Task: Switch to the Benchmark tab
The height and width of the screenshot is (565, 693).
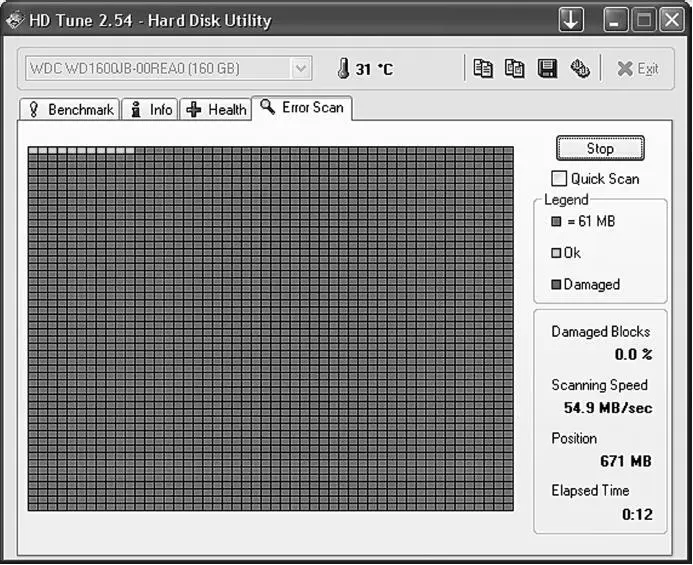Action: point(69,110)
